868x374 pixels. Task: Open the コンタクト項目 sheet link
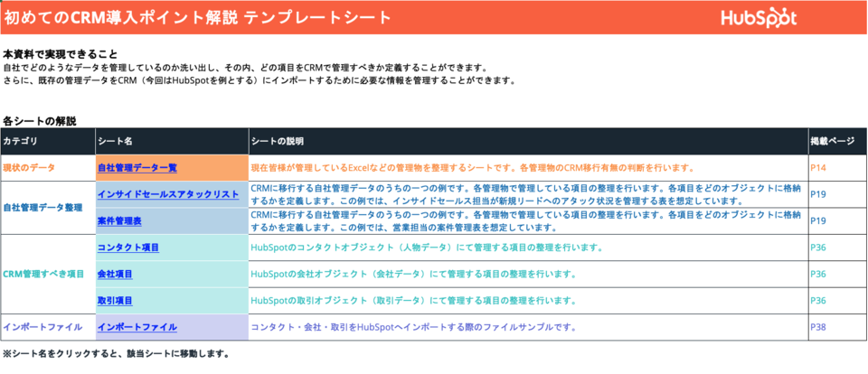(x=128, y=248)
